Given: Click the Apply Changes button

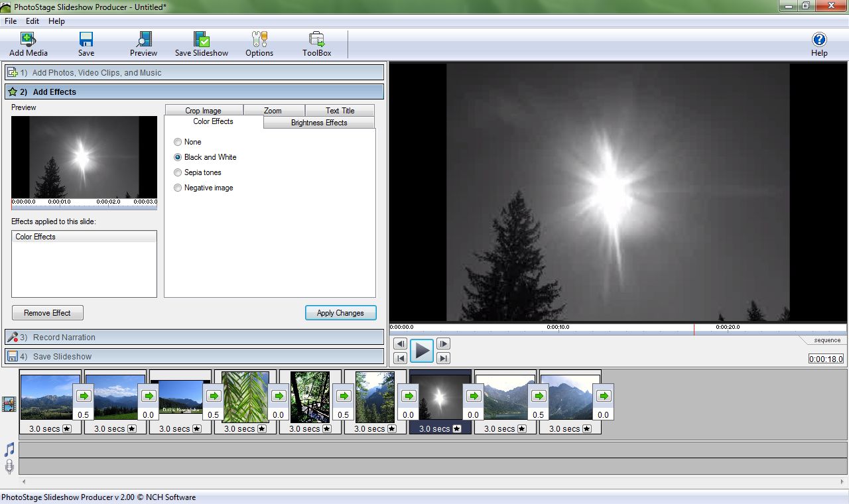Looking at the screenshot, I should 340,313.
